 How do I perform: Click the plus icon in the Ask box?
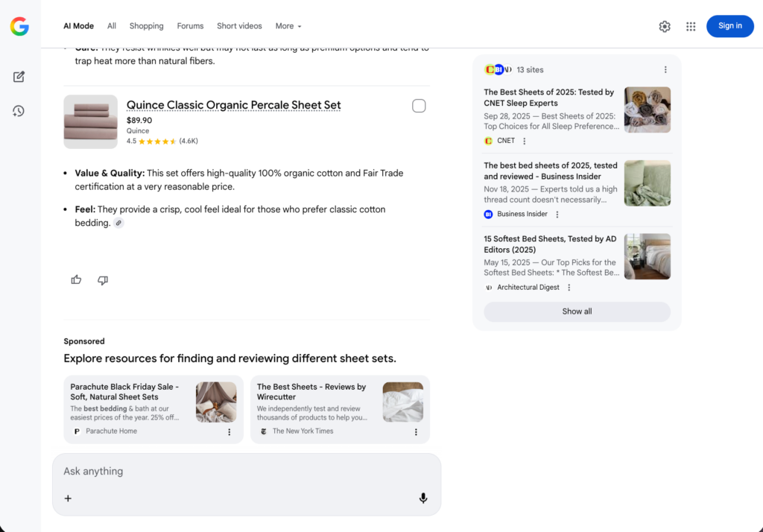[68, 498]
